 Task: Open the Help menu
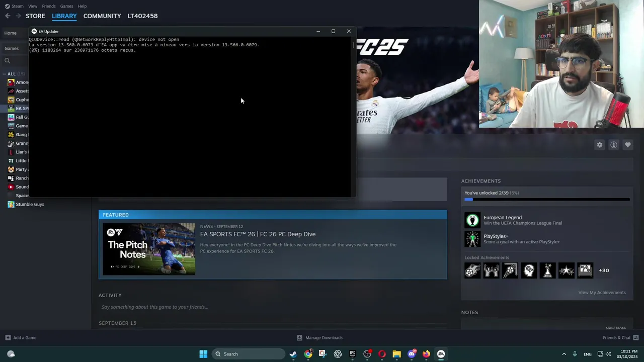point(83,6)
